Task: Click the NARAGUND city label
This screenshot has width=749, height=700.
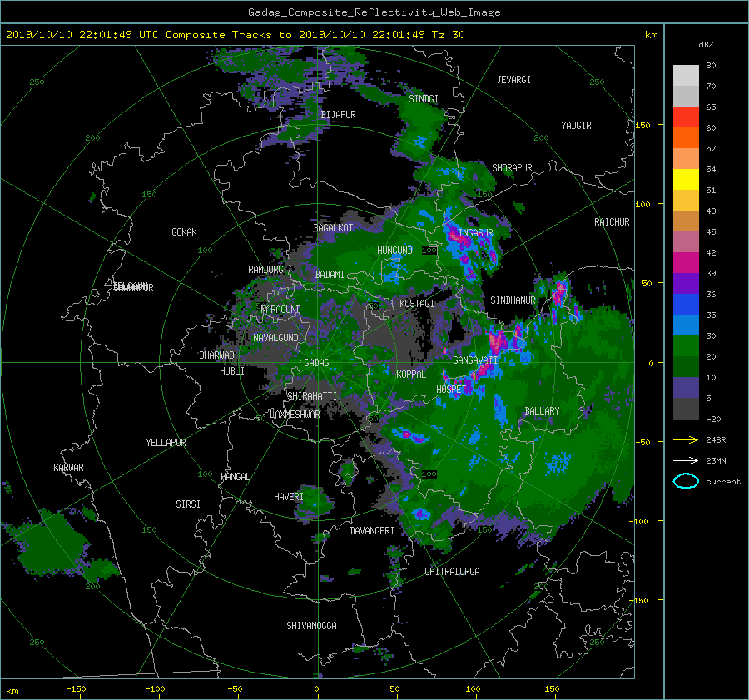Action: click(x=281, y=310)
